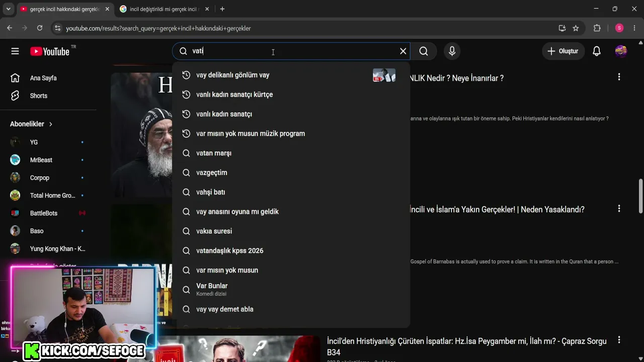Choose the 'Var Bunlar' Komedi dizisi suggestion
The image size is (644, 362).
coord(291,290)
